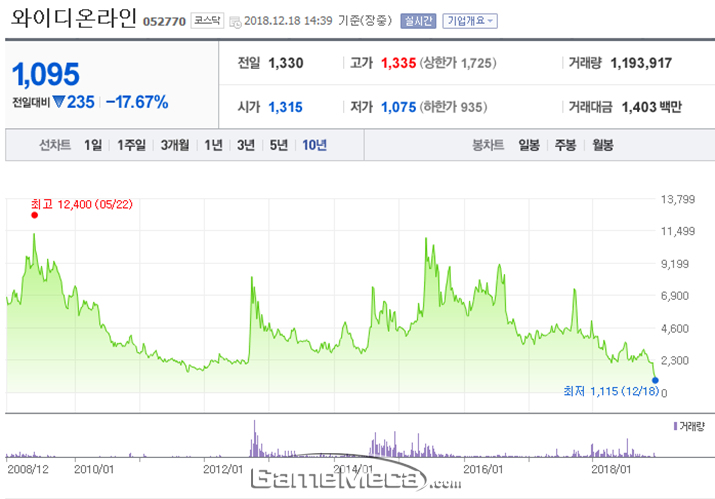Click the 2010/01 axis label
The width and height of the screenshot is (715, 499).
[94, 469]
